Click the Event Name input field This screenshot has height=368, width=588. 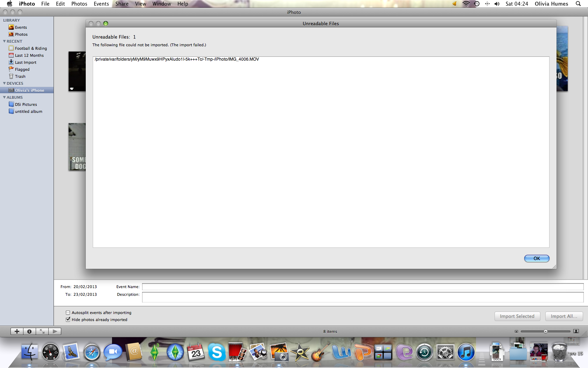tap(363, 287)
